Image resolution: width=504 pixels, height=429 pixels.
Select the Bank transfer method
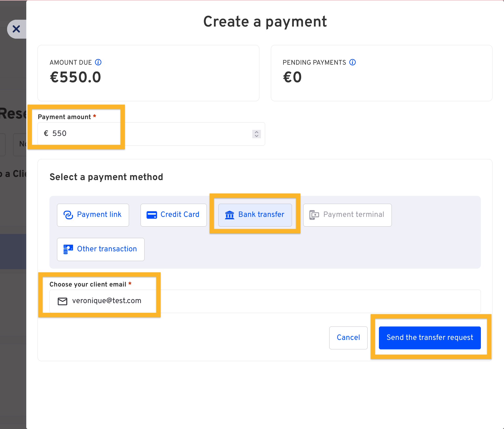click(x=255, y=215)
